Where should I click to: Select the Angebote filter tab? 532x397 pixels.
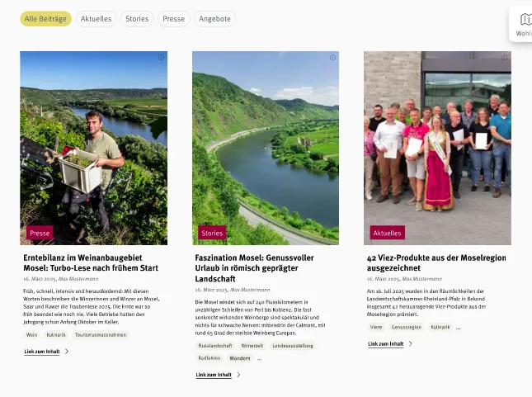(x=214, y=19)
